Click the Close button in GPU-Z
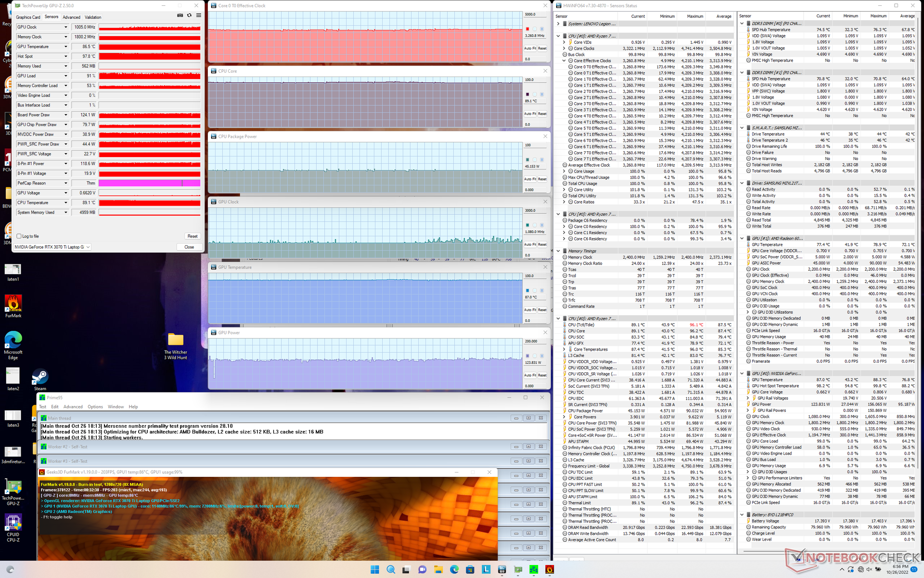 point(189,247)
